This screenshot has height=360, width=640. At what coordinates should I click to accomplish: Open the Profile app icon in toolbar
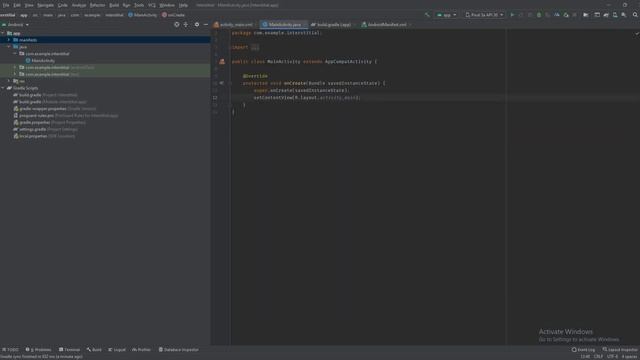click(x=557, y=15)
